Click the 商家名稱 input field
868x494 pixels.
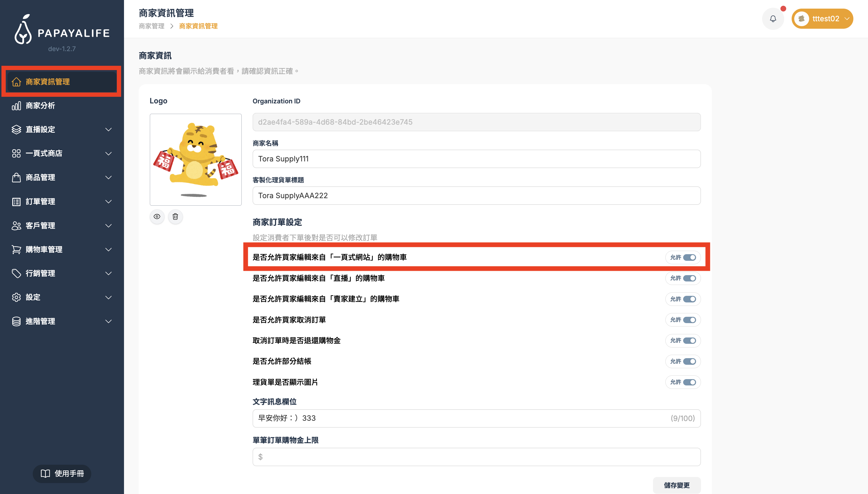(476, 159)
